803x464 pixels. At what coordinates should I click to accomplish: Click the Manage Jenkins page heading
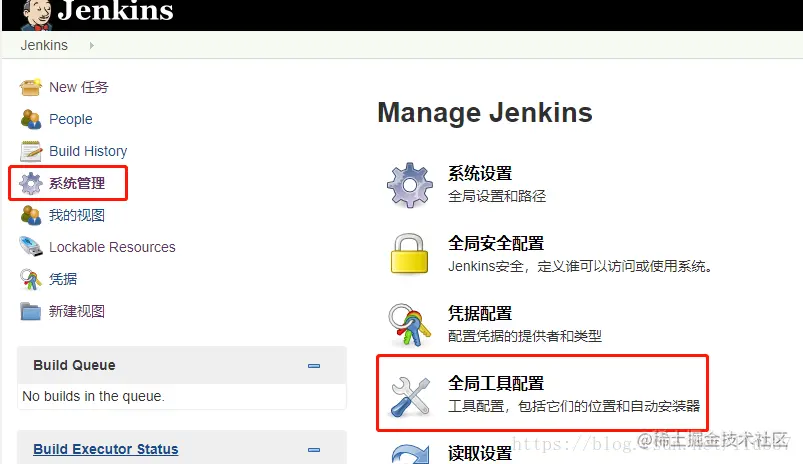(484, 113)
